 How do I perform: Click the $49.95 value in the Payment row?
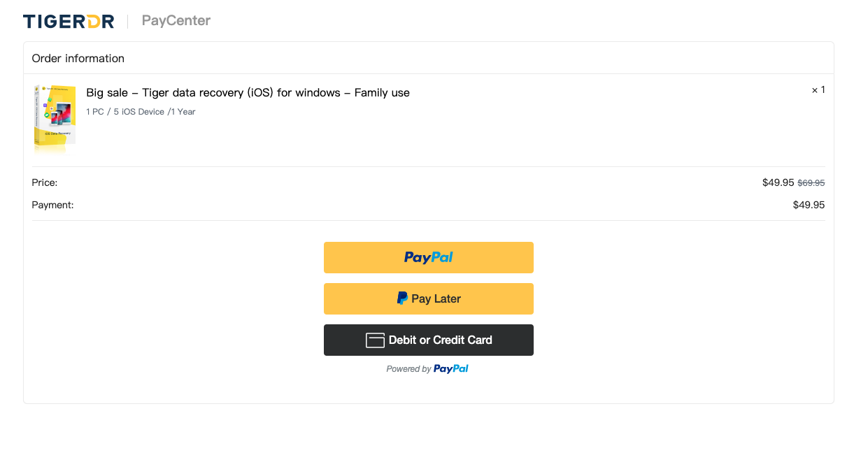coord(809,205)
